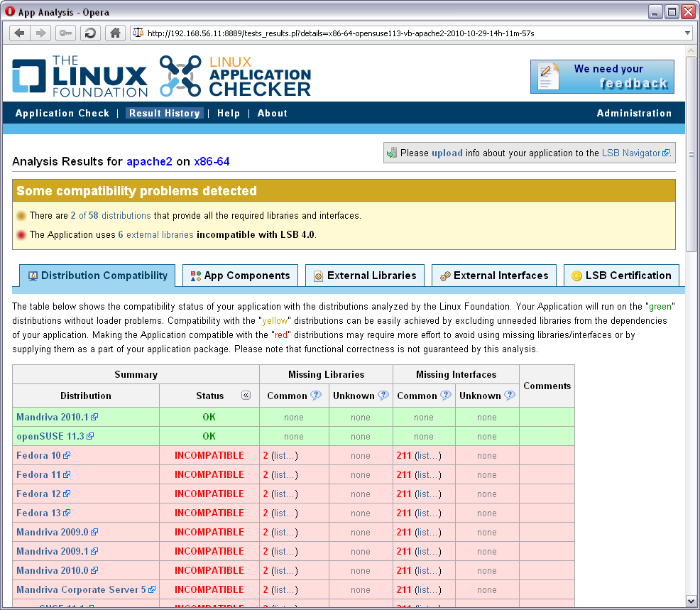Go back with the browser Back arrow

20,33
